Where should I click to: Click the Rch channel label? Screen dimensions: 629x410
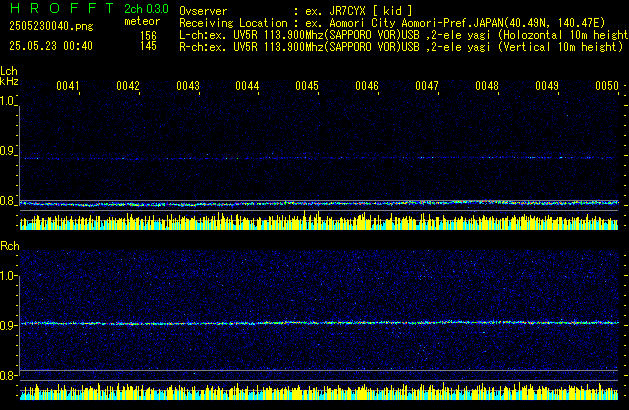point(10,246)
